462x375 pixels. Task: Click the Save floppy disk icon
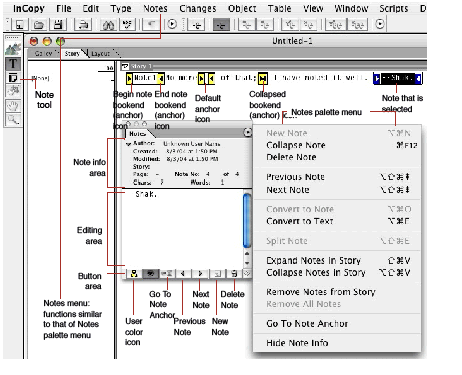pos(58,25)
